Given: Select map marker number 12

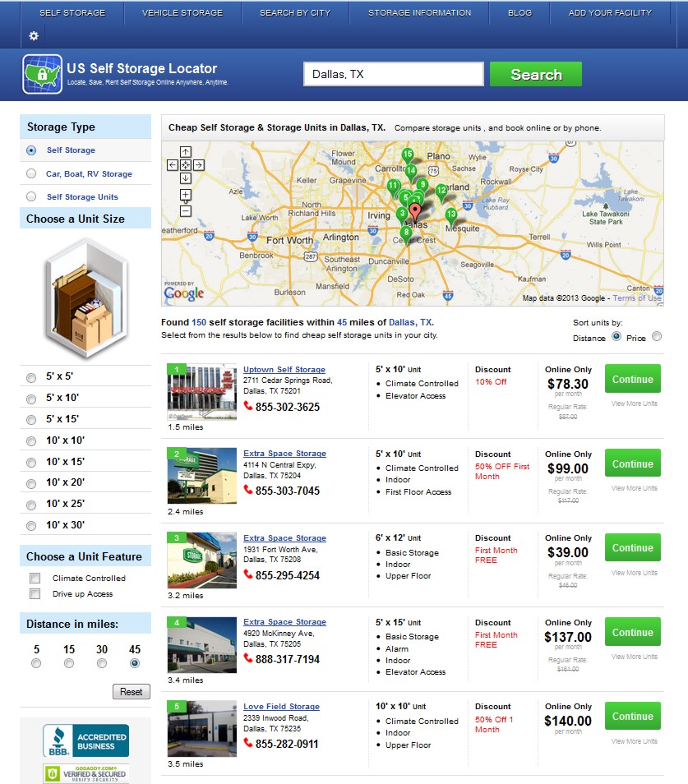Looking at the screenshot, I should pyautogui.click(x=441, y=192).
